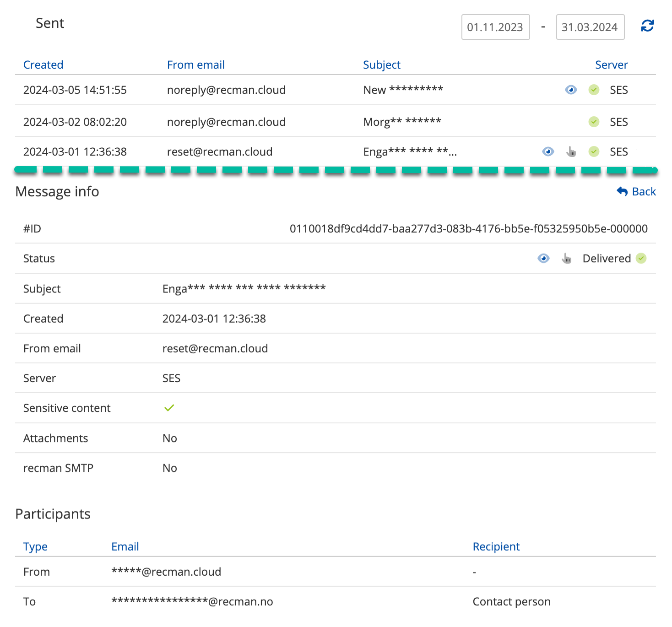Open the end date field 31.03.2024
The image size is (672, 627).
click(590, 27)
